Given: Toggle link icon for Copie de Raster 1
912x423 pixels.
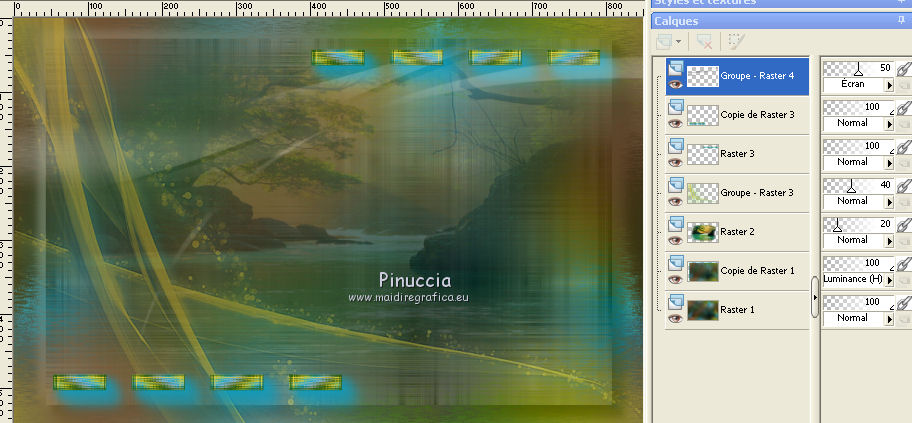Looking at the screenshot, I should pos(903,265).
